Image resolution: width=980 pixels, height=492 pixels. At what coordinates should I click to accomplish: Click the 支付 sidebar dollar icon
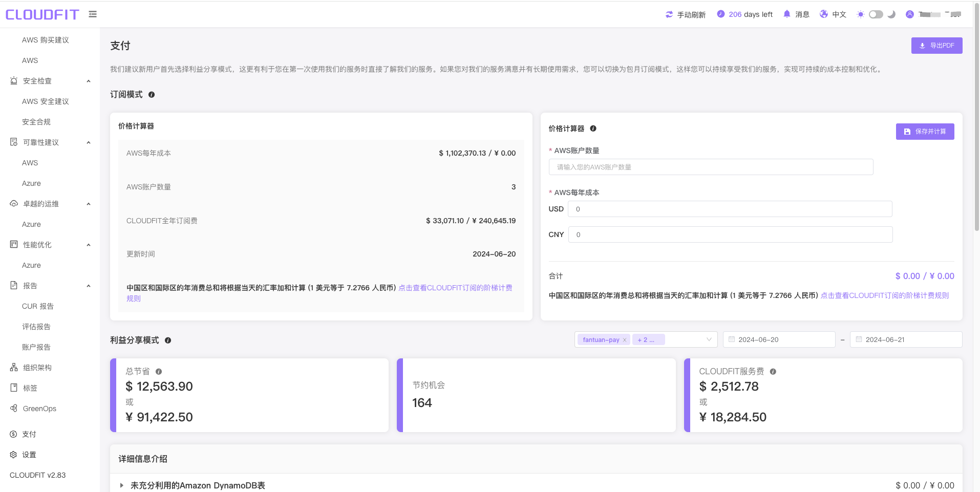[13, 434]
